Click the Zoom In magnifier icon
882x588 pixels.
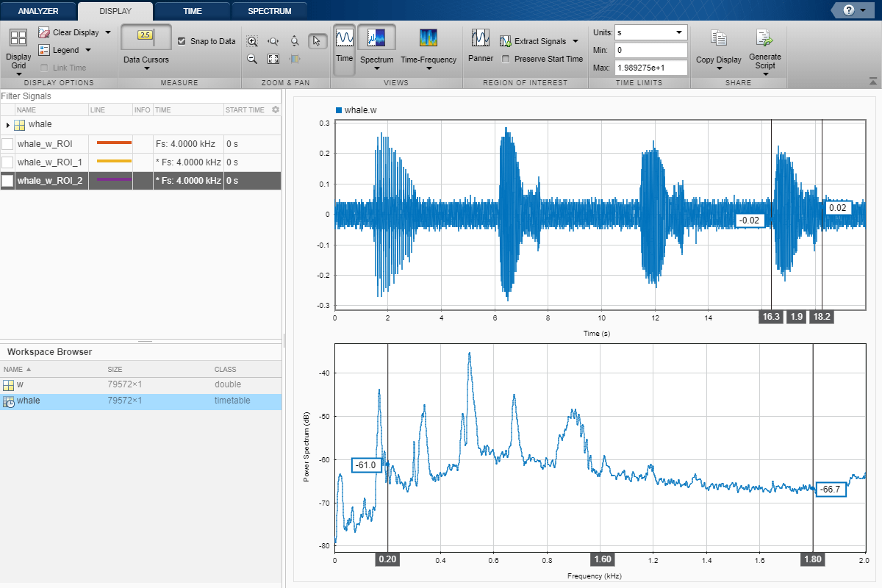point(252,42)
